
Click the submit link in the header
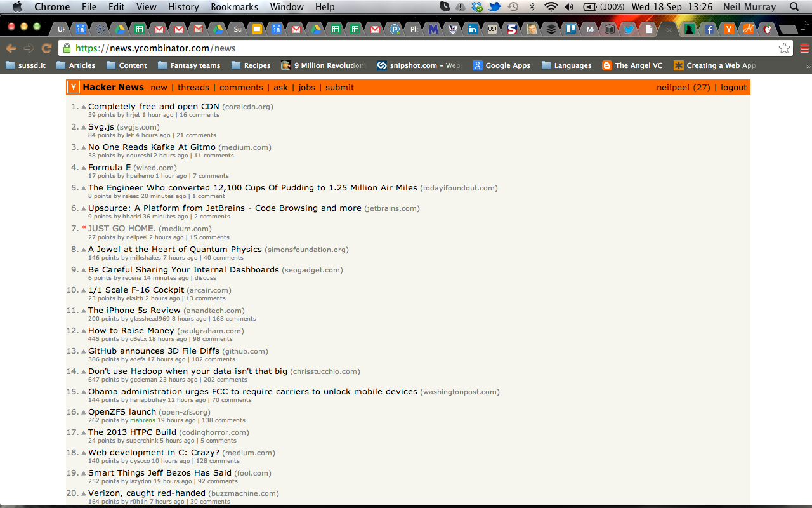click(340, 88)
